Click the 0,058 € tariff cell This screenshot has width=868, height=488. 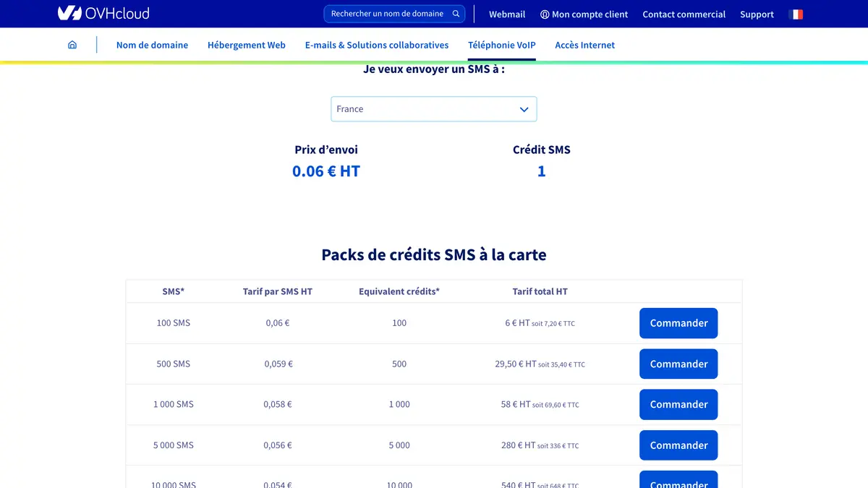[278, 404]
